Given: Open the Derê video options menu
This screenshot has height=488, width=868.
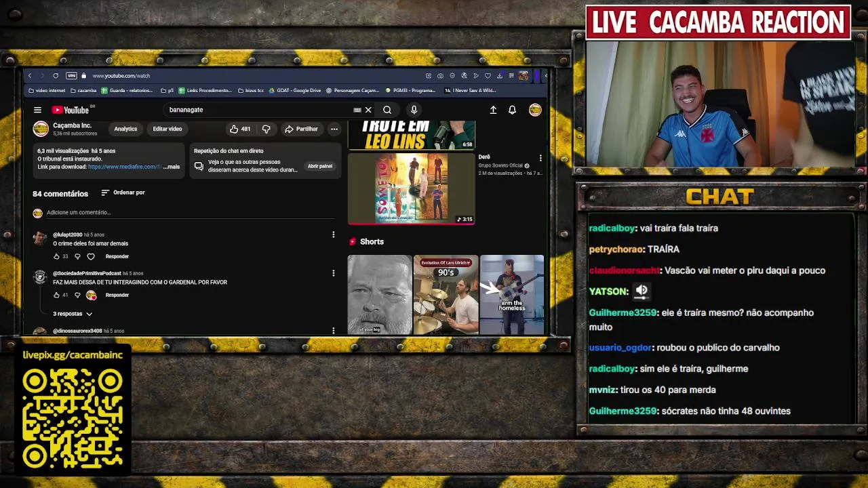Looking at the screenshot, I should coord(540,158).
